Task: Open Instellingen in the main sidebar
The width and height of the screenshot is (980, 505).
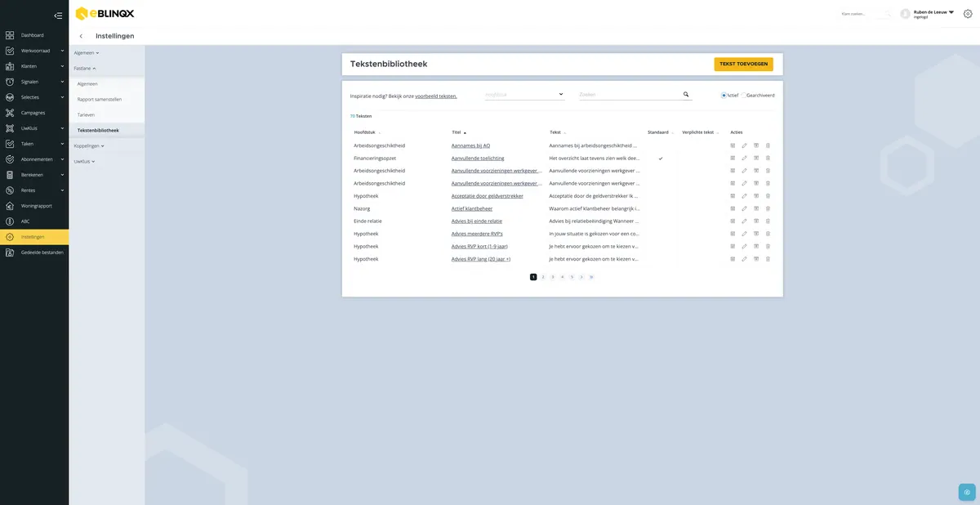Action: pos(34,237)
